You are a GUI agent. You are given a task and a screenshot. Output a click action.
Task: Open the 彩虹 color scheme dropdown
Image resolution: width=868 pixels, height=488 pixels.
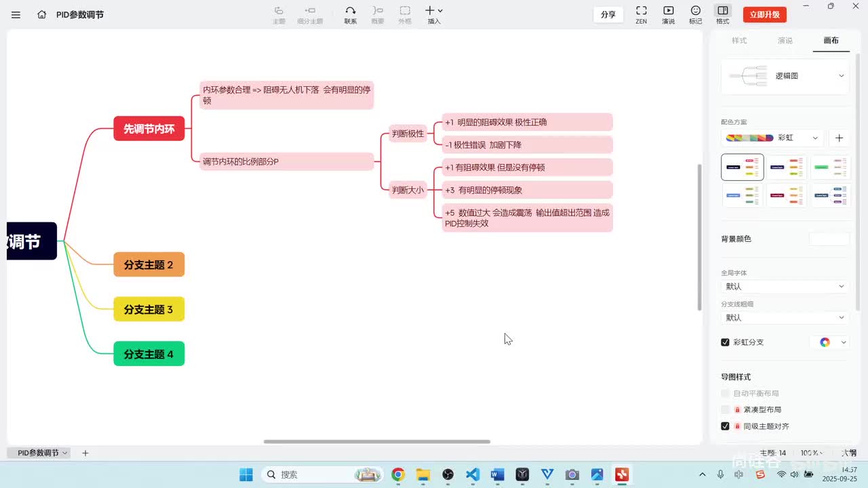772,138
